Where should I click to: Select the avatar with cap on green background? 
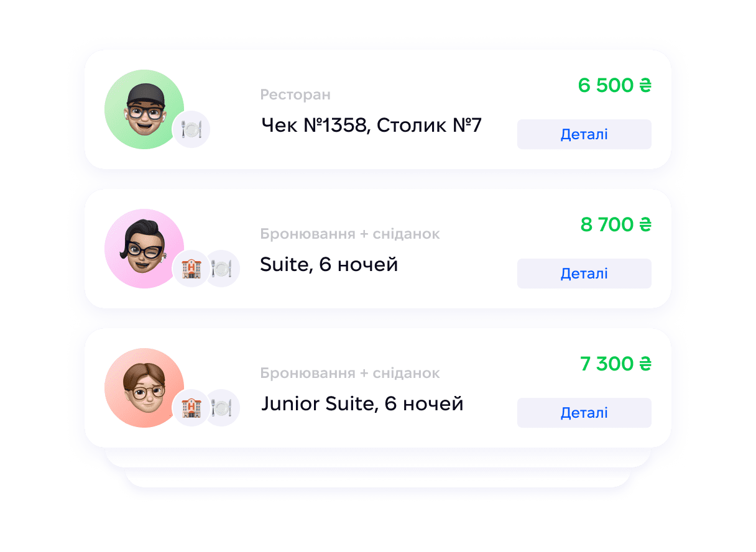pos(144,109)
